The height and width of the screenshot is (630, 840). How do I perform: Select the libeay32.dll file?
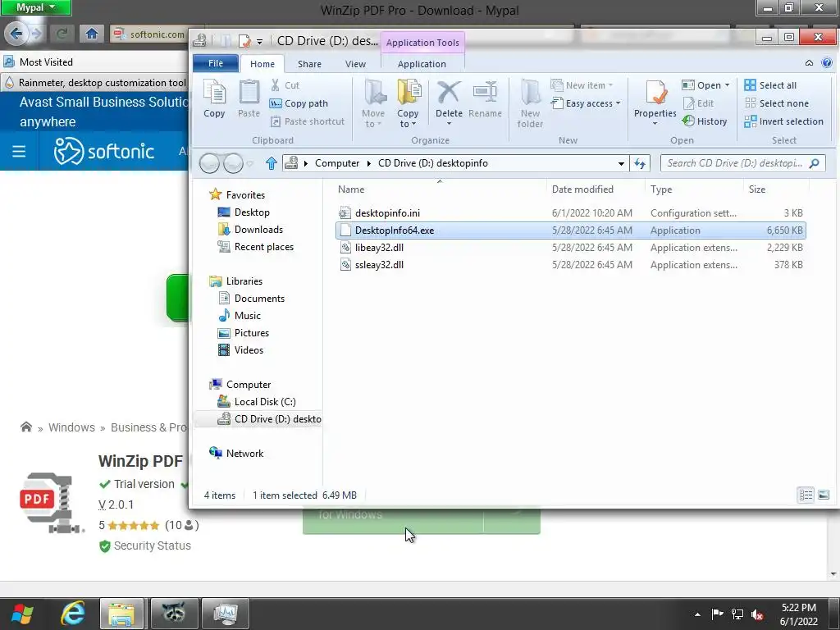pos(571,248)
